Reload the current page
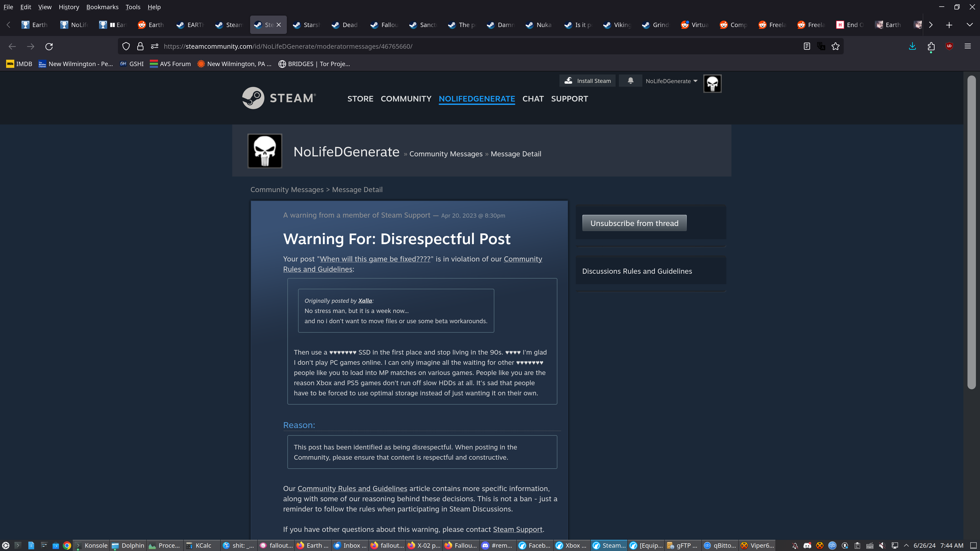This screenshot has height=551, width=980. click(49, 46)
